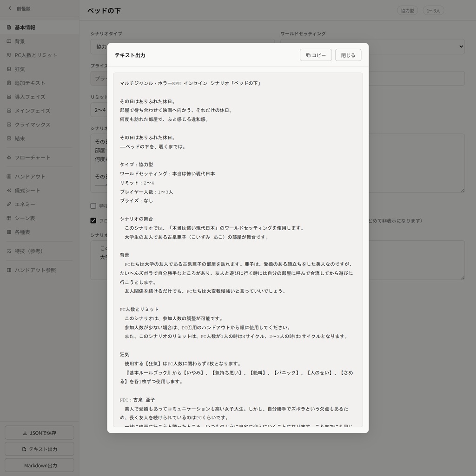The width and height of the screenshot is (476, 476).
Task: Click the 儀式シート sparkle icon
Action: pos(9,190)
